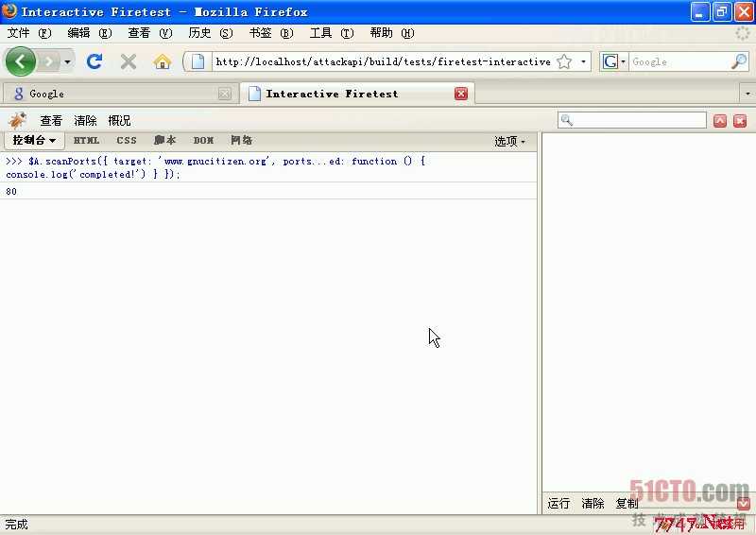Click the console output value 80

[11, 191]
